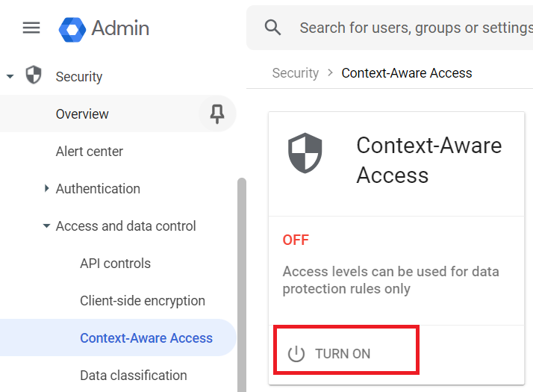Pin the Overview page

click(x=217, y=114)
